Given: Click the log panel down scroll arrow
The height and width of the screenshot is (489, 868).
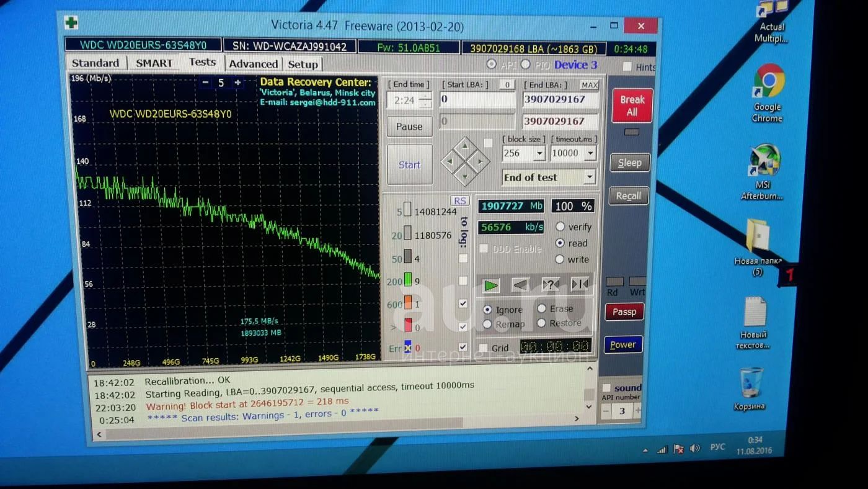Looking at the screenshot, I should [x=589, y=406].
